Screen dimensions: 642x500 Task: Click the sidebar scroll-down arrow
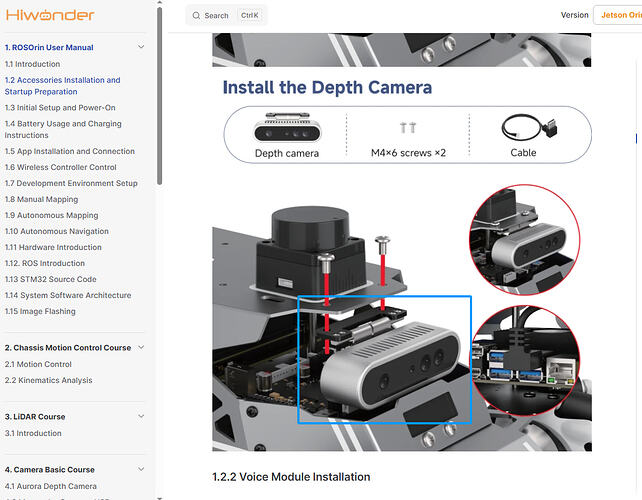point(160,498)
